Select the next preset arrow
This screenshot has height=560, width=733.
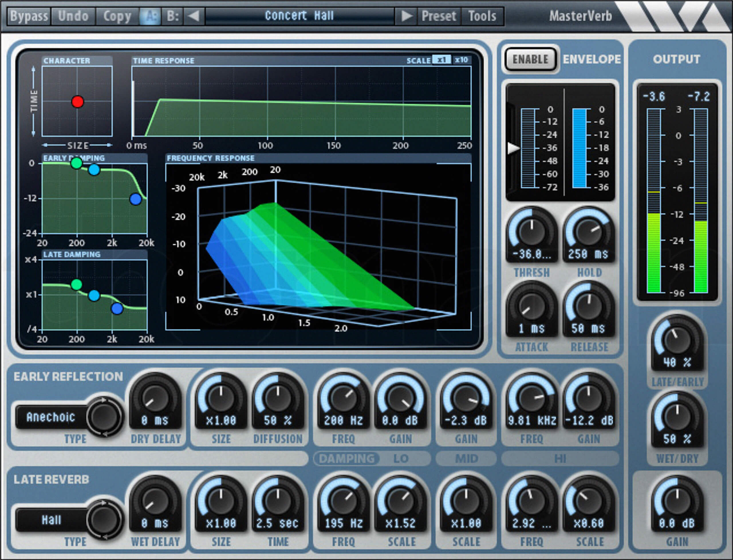tap(406, 15)
